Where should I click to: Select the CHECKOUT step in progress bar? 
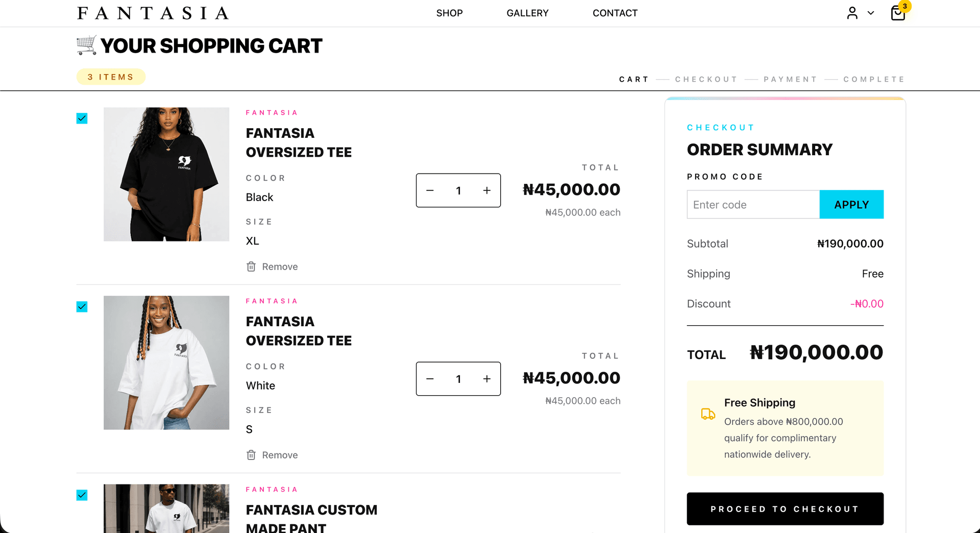point(706,79)
